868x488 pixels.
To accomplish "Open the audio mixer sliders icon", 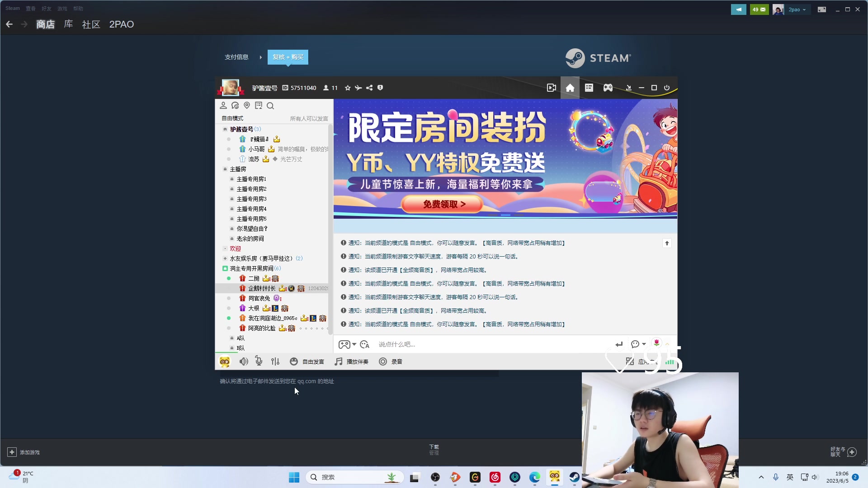I will 275,361.
